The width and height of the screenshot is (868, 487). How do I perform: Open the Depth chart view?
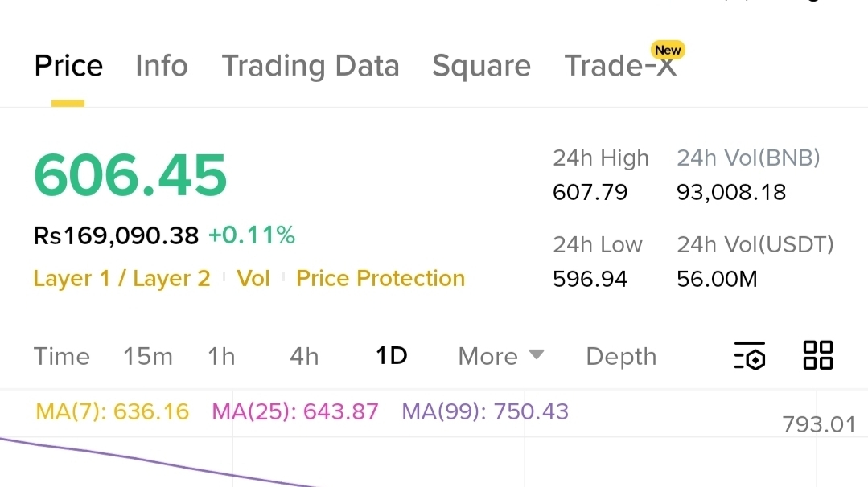(621, 356)
